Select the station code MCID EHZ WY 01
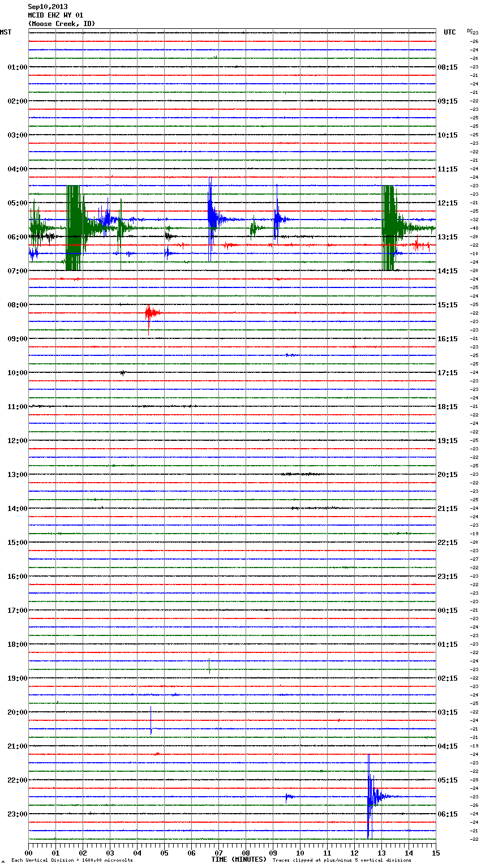Viewport: 481px width, 868px height. [x=55, y=15]
